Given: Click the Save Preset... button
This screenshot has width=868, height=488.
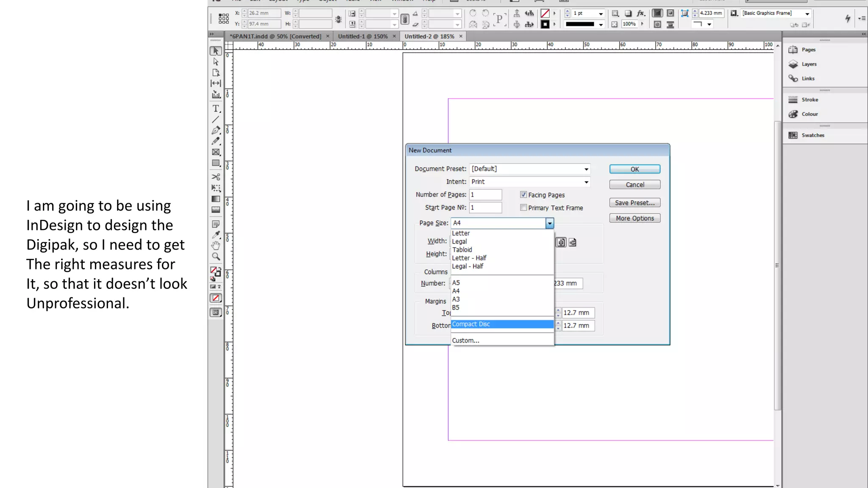Looking at the screenshot, I should click(x=634, y=203).
